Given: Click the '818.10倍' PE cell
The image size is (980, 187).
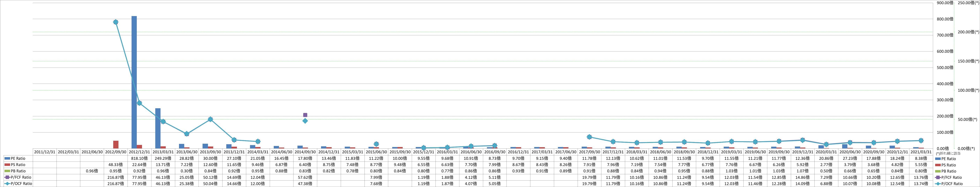Looking at the screenshot, I should click(x=139, y=158).
